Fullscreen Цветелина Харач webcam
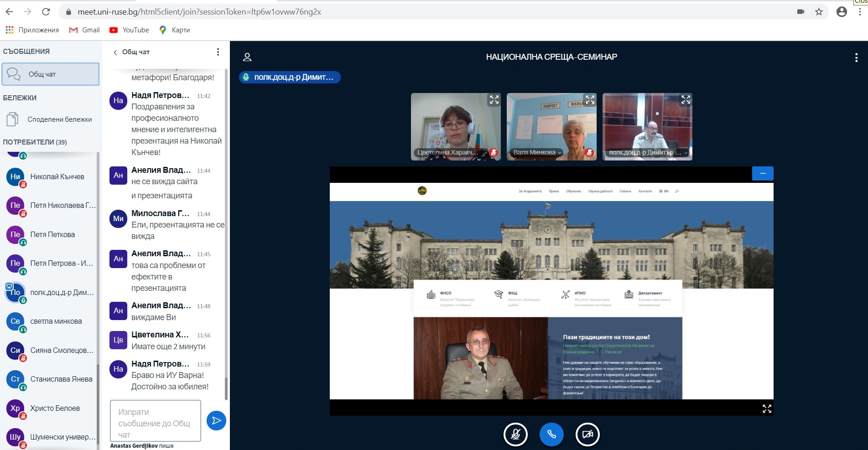 (494, 100)
